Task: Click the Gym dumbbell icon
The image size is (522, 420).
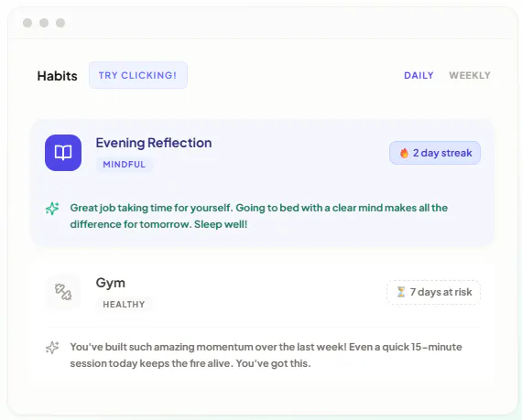Action: click(63, 292)
